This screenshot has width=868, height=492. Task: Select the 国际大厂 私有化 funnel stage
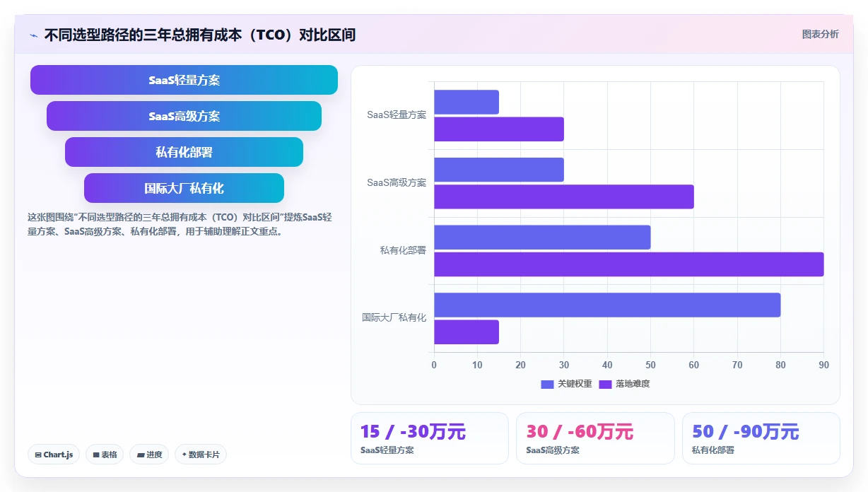pyautogui.click(x=184, y=188)
